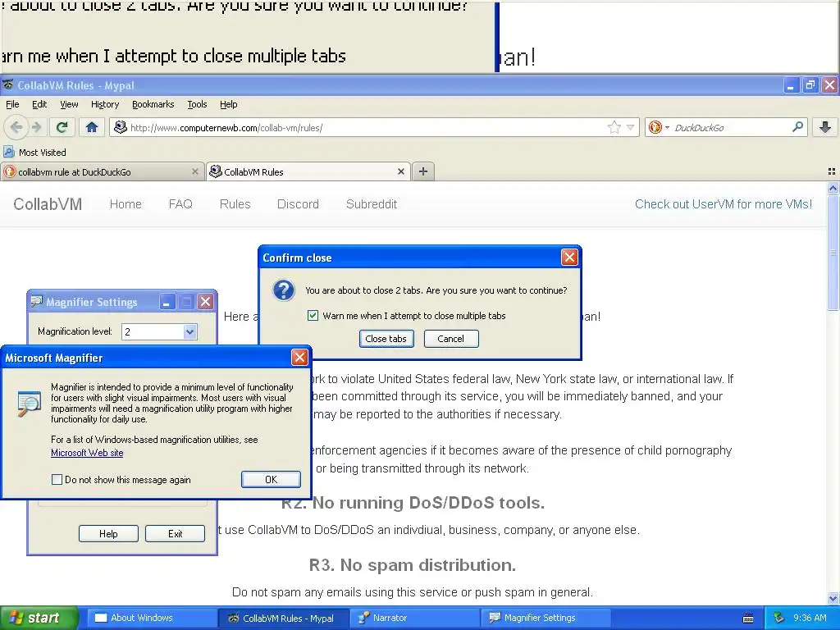Open the Subreddit nav link

[372, 204]
